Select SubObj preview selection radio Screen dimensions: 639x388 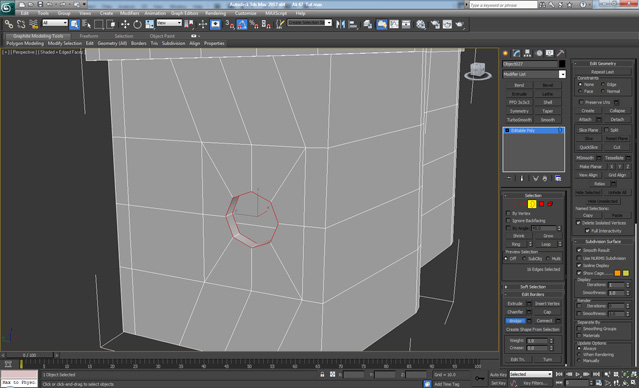524,258
